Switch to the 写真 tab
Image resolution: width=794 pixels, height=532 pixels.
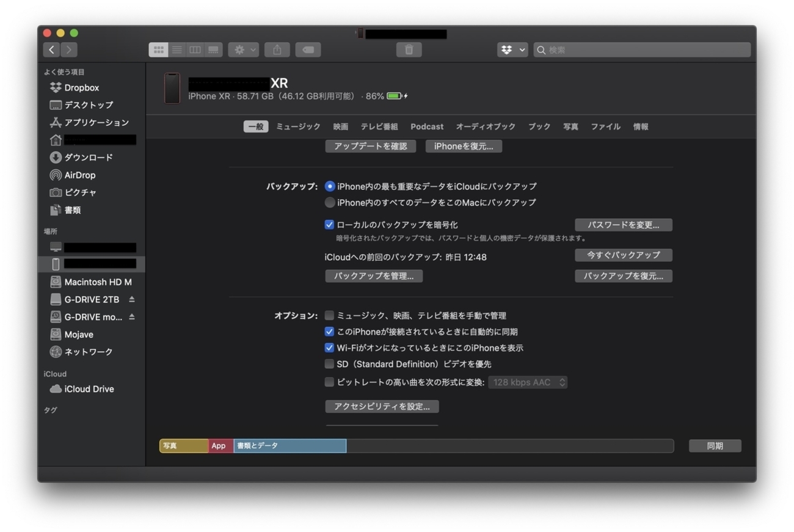pyautogui.click(x=570, y=126)
